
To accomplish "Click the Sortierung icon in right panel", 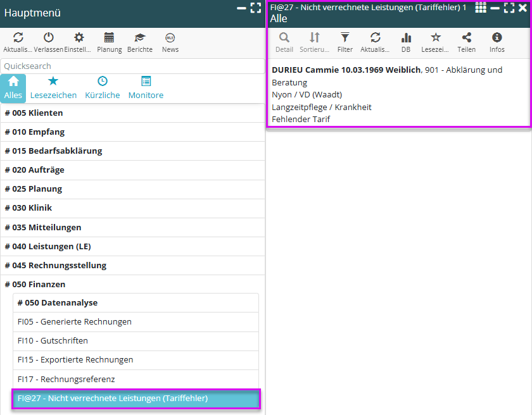I will tap(314, 38).
